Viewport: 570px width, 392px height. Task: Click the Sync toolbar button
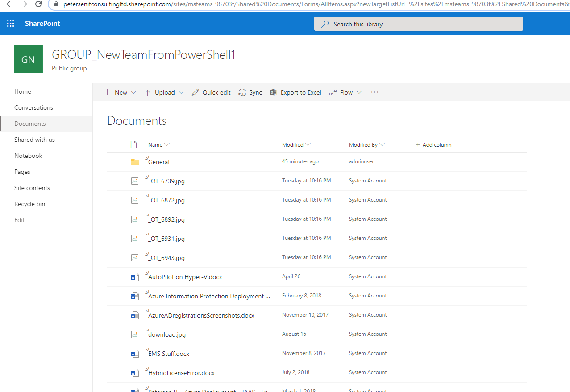(x=250, y=92)
